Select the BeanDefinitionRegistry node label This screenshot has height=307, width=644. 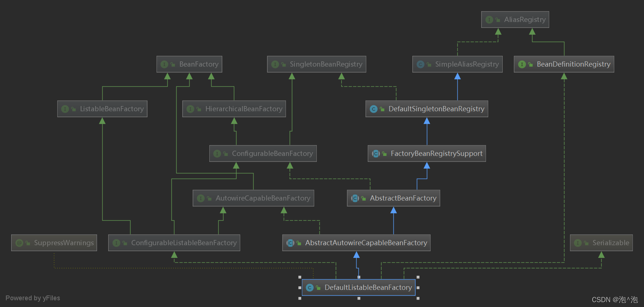(574, 64)
